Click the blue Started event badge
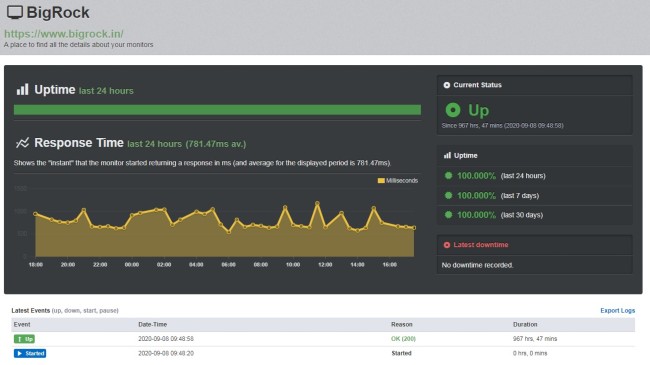Viewport: 650px width, 365px height. coord(30,353)
